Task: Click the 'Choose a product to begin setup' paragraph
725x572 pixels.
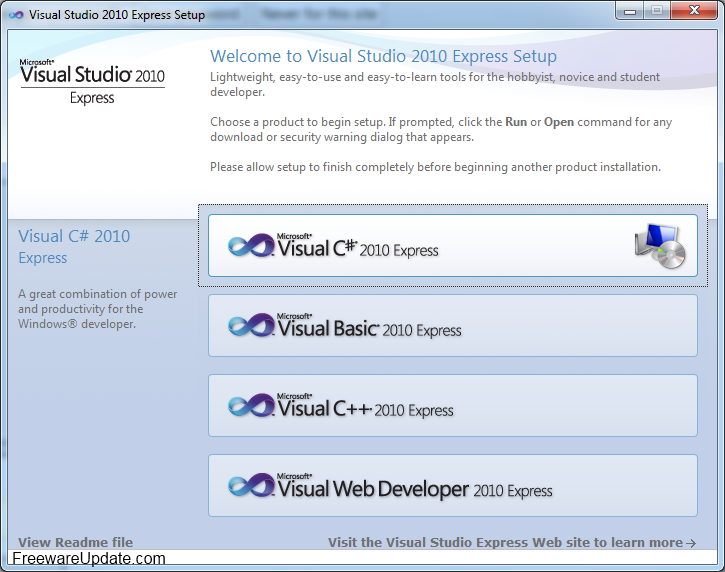Action: click(441, 129)
